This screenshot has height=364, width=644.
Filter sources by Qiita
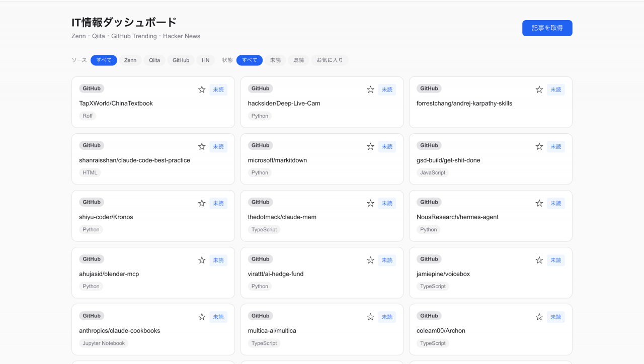tap(154, 60)
